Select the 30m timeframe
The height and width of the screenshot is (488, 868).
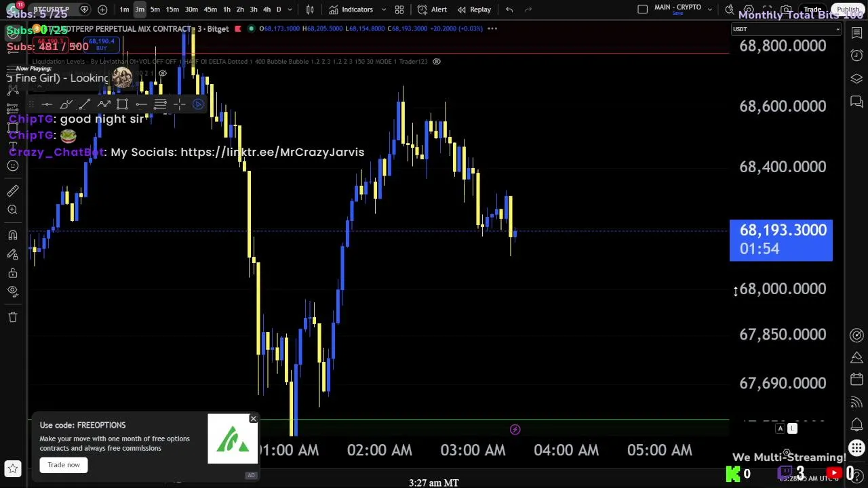[x=191, y=9]
